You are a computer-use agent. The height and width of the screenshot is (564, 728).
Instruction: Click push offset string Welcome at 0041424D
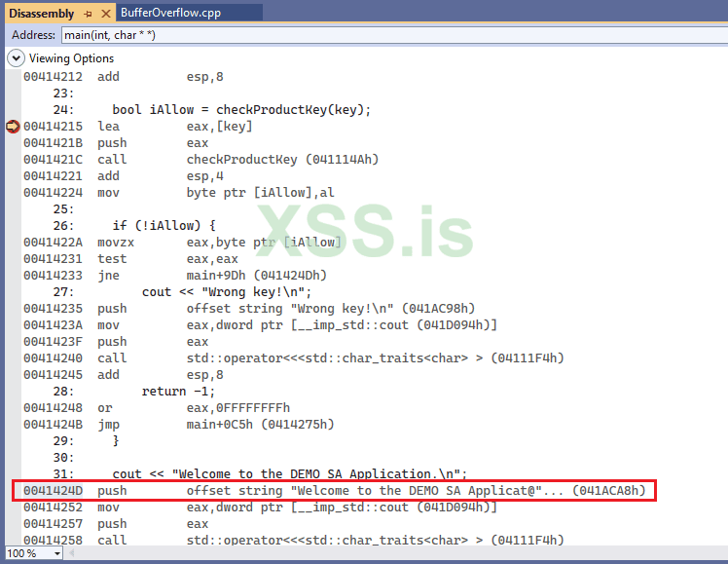tap(335, 491)
